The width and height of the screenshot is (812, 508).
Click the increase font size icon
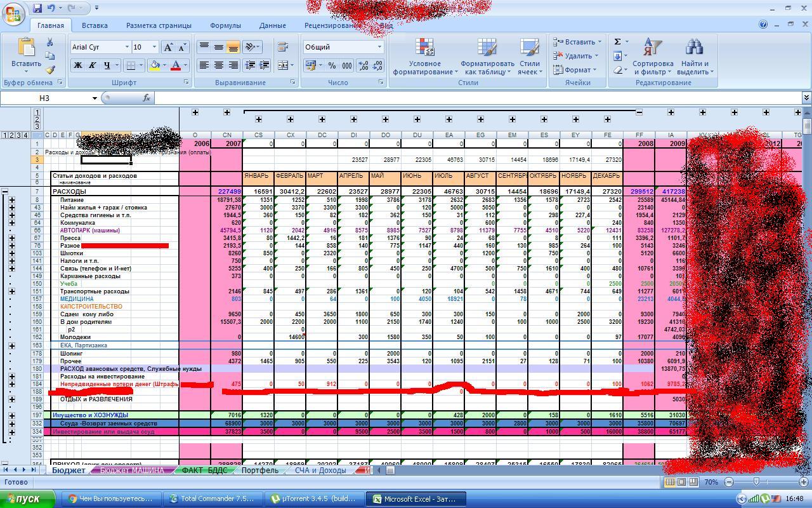point(168,47)
